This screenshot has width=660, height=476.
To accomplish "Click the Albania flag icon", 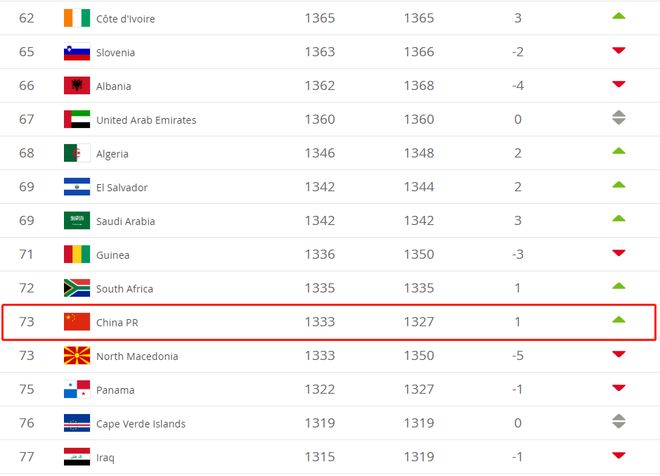I will tap(77, 85).
